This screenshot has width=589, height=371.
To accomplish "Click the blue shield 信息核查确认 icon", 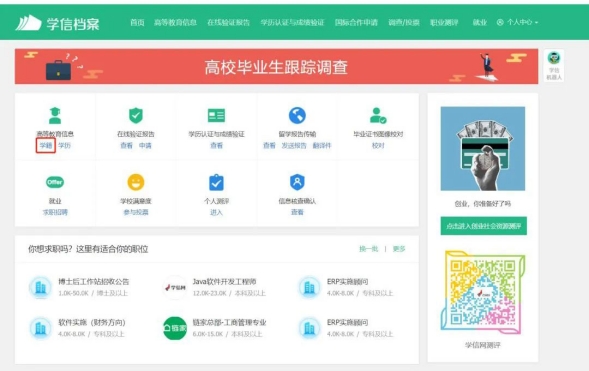I will 297,182.
